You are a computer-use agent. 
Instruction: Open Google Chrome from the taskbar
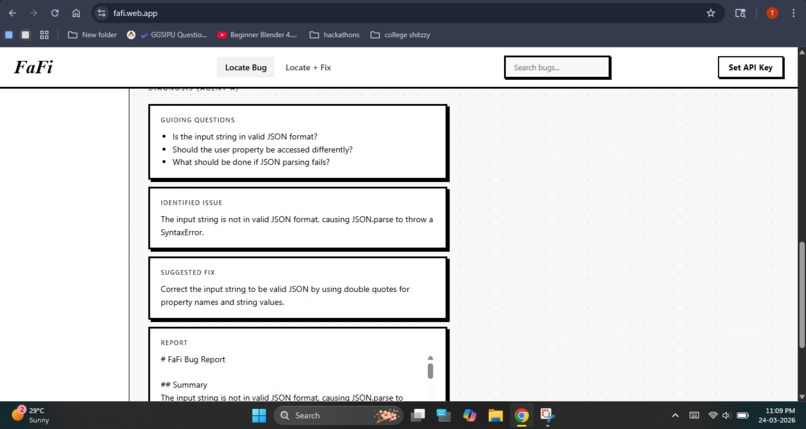(521, 415)
